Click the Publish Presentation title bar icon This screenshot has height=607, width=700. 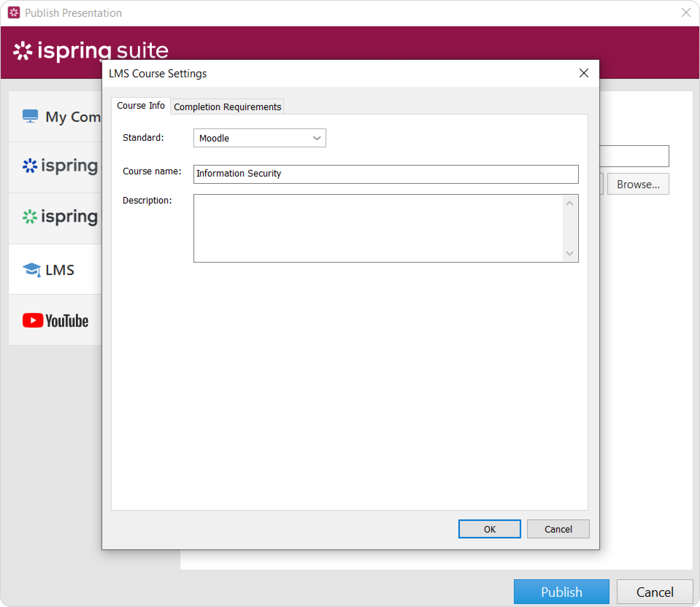(x=14, y=13)
